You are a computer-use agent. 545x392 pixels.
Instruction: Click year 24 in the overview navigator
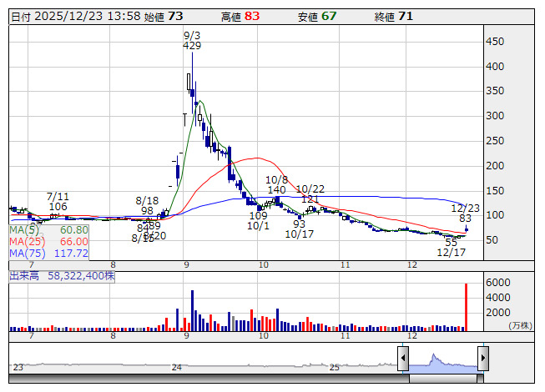[176, 367]
